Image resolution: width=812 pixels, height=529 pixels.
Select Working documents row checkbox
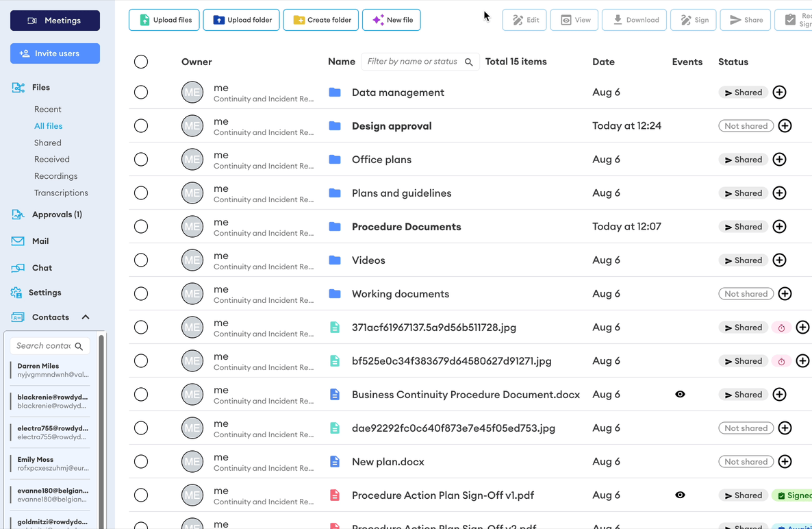coord(141,294)
